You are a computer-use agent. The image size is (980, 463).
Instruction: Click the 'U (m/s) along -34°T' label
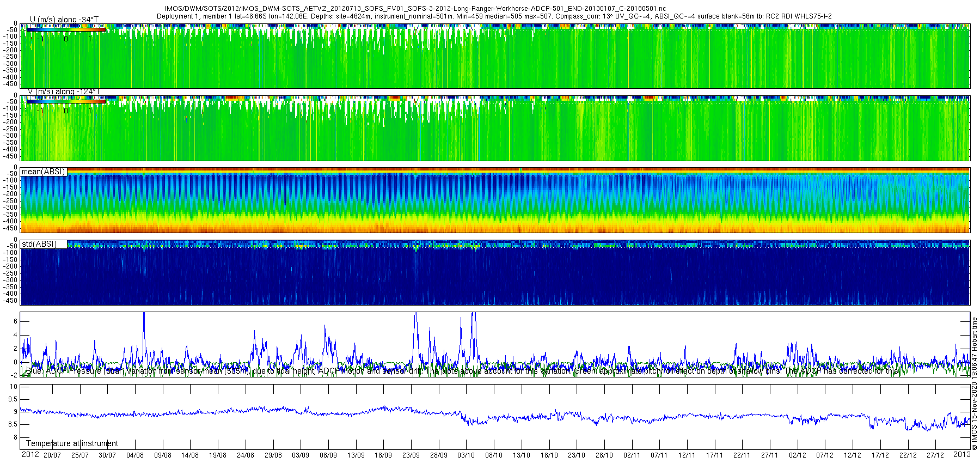(x=64, y=20)
